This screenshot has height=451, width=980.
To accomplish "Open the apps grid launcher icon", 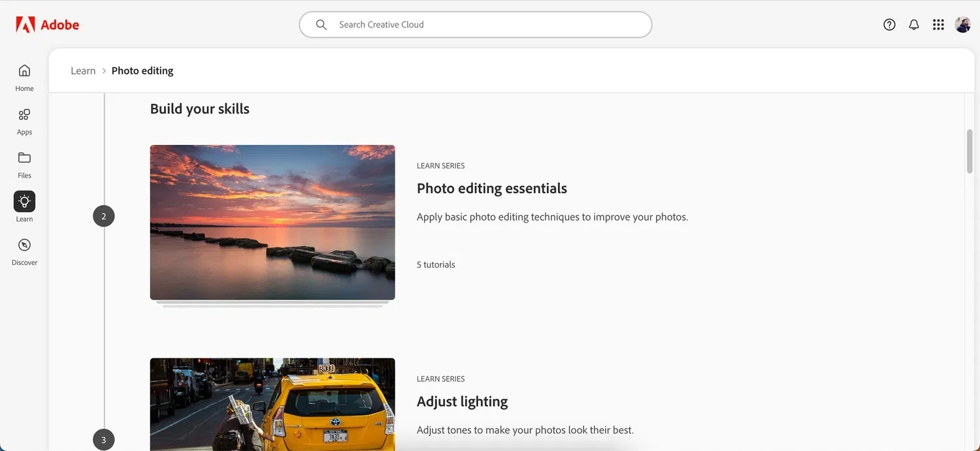I will coord(938,25).
